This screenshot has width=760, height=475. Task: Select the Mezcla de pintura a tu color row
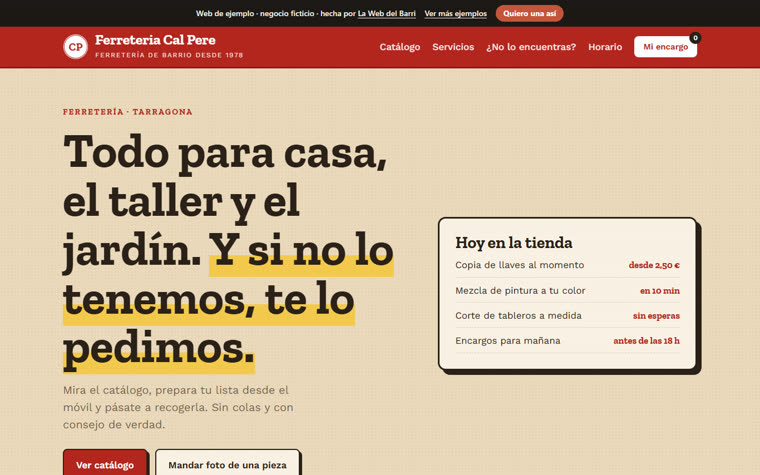click(567, 290)
